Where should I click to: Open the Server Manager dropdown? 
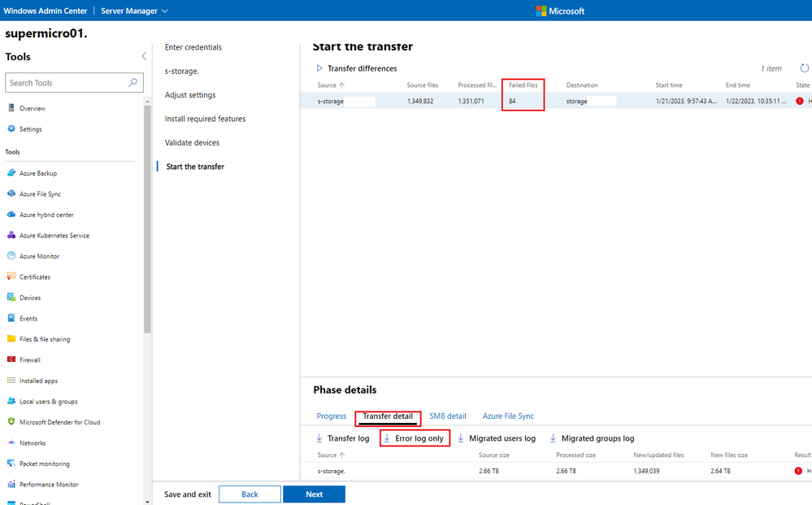click(x=134, y=11)
